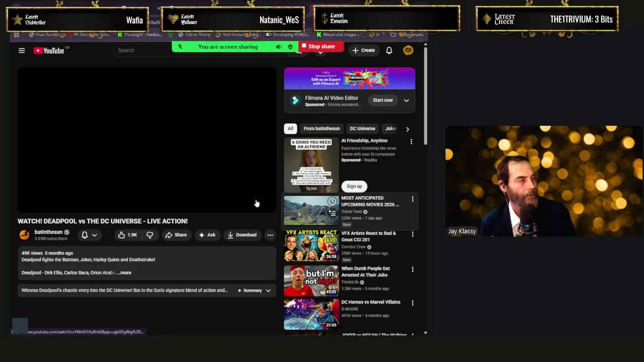Image resolution: width=644 pixels, height=362 pixels.
Task: Open the VFX Artists React thumbnail
Action: (x=311, y=246)
